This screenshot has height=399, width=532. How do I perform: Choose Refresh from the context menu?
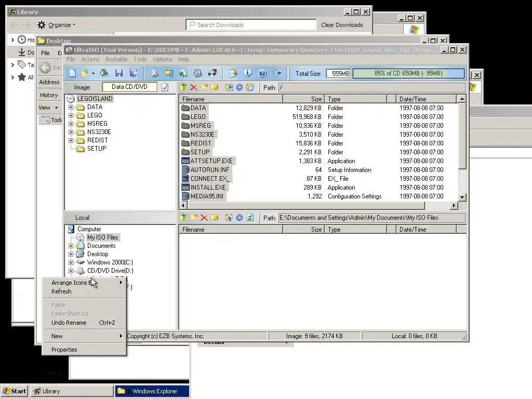[84, 291]
